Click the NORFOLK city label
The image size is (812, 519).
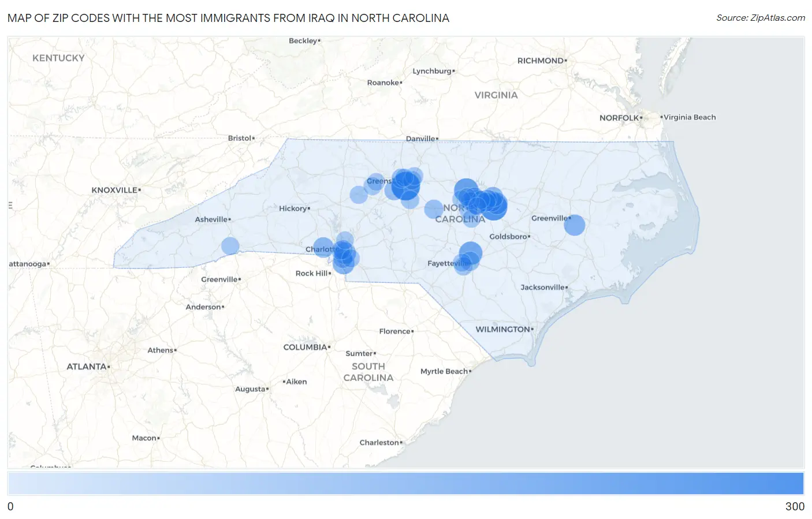[x=619, y=118]
